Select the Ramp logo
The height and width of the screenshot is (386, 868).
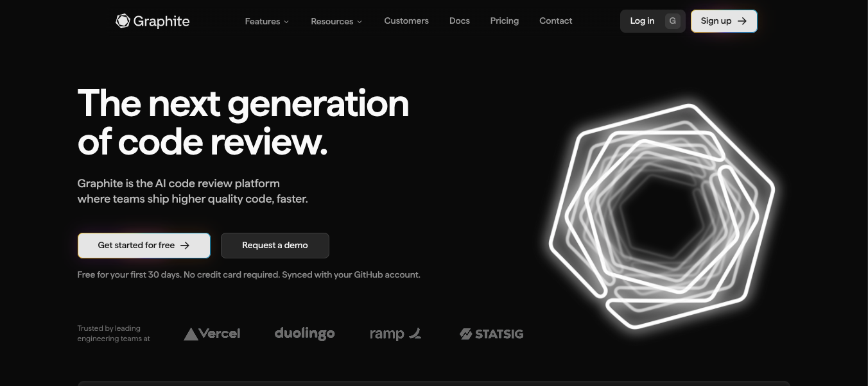click(x=395, y=333)
